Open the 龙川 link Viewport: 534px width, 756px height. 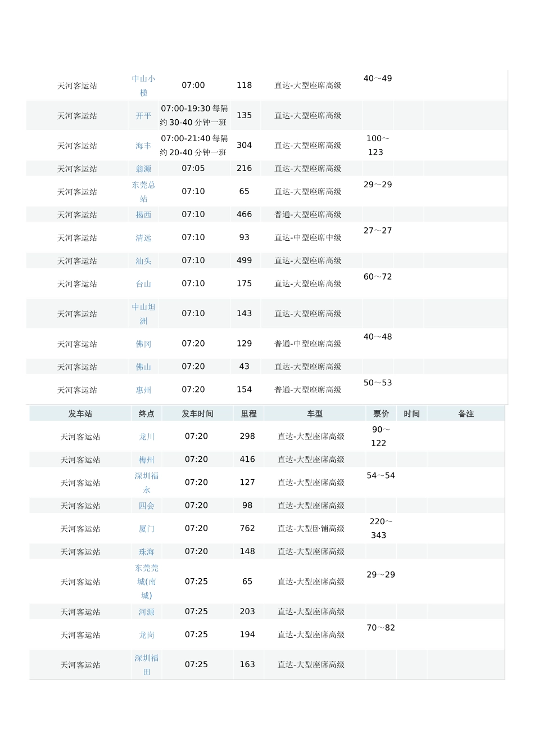[x=147, y=436]
